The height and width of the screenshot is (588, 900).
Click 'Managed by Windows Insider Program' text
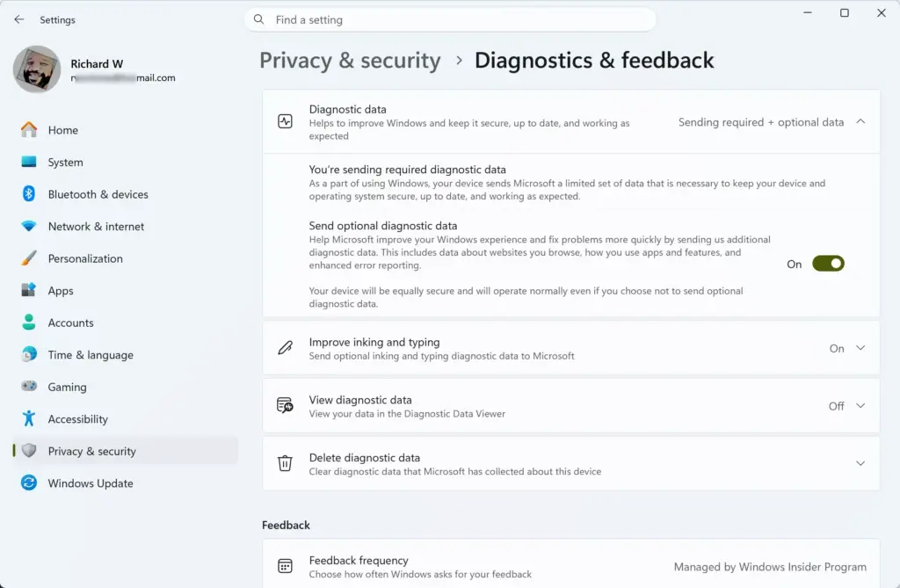coord(770,567)
